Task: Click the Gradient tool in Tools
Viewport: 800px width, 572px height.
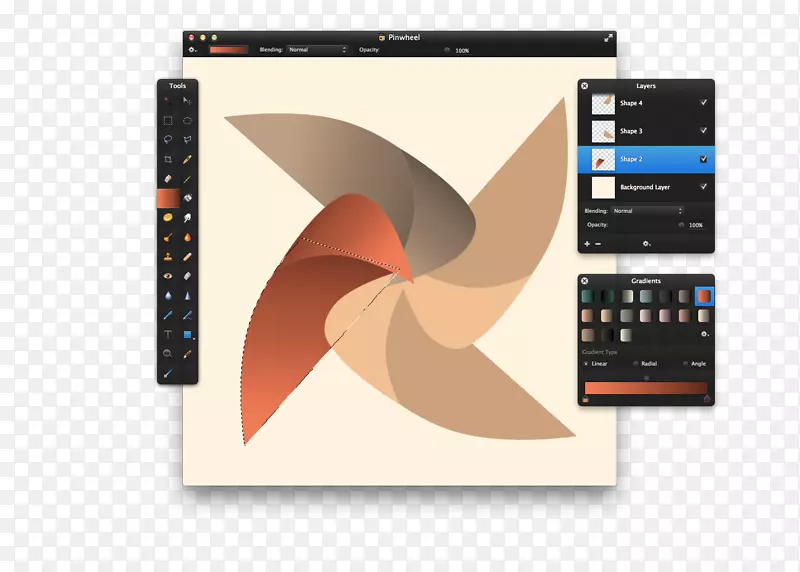Action: (168, 198)
